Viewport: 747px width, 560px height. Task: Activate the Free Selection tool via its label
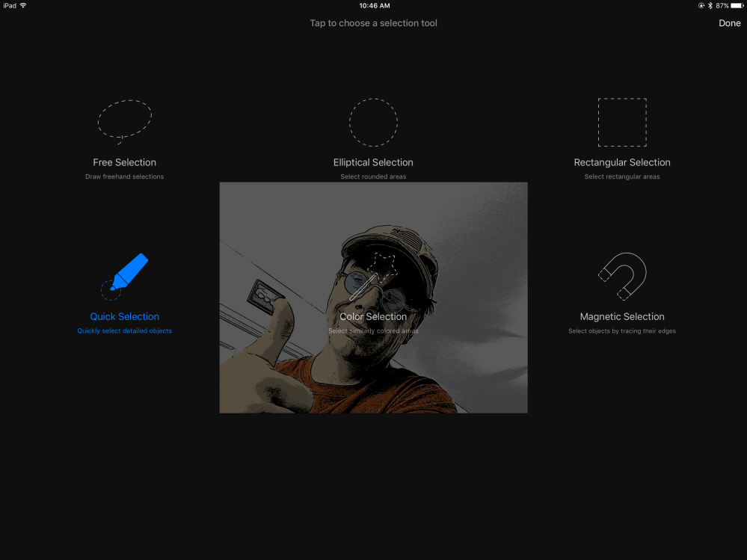tap(124, 162)
